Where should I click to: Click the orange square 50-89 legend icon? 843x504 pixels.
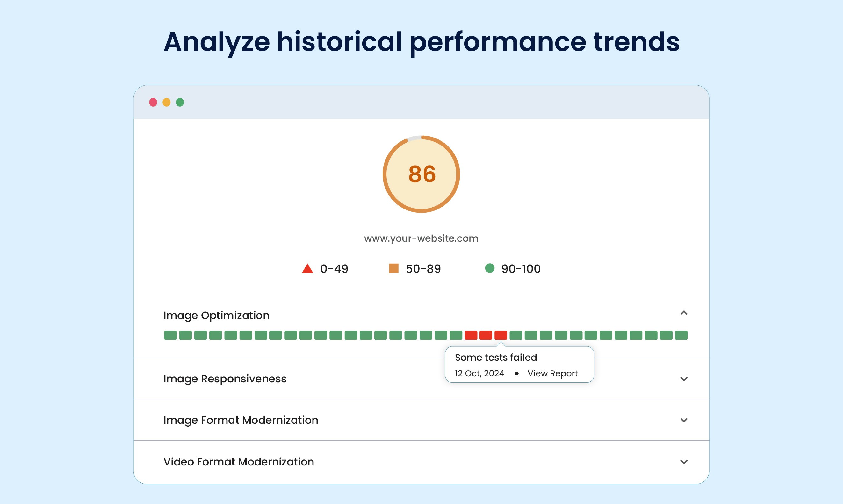[x=393, y=268]
